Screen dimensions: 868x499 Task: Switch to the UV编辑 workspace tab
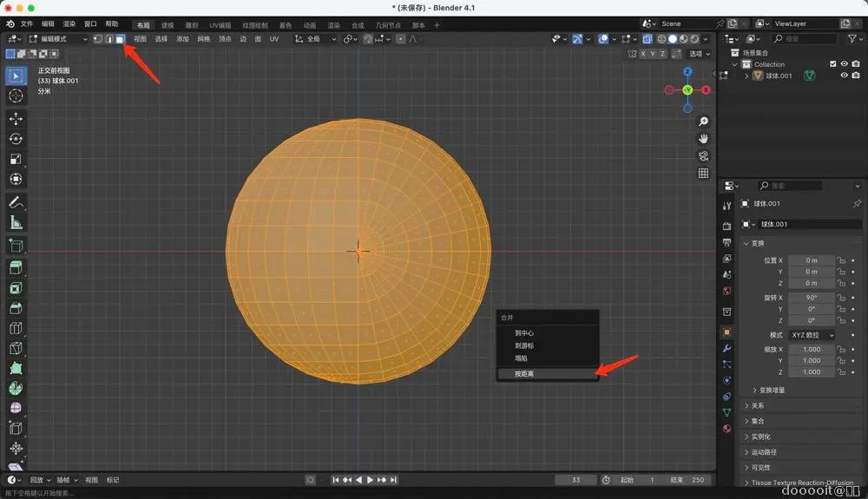(220, 24)
